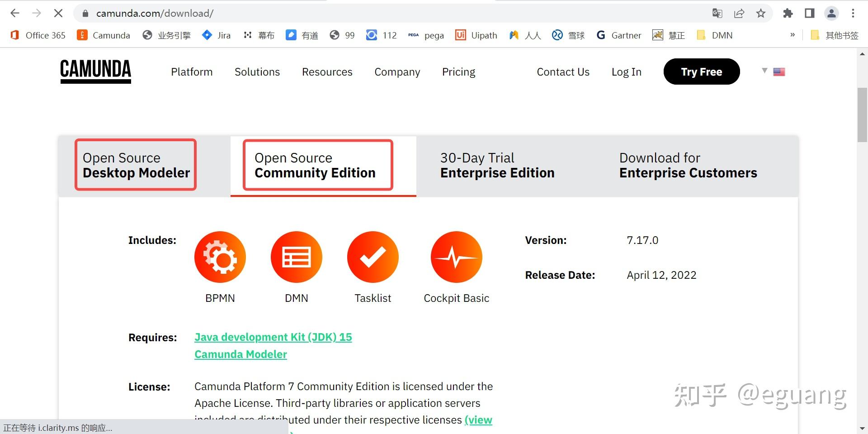Switch to the Open Source Desktop Modeler tab
Screen dimensions: 868x434
(x=136, y=165)
